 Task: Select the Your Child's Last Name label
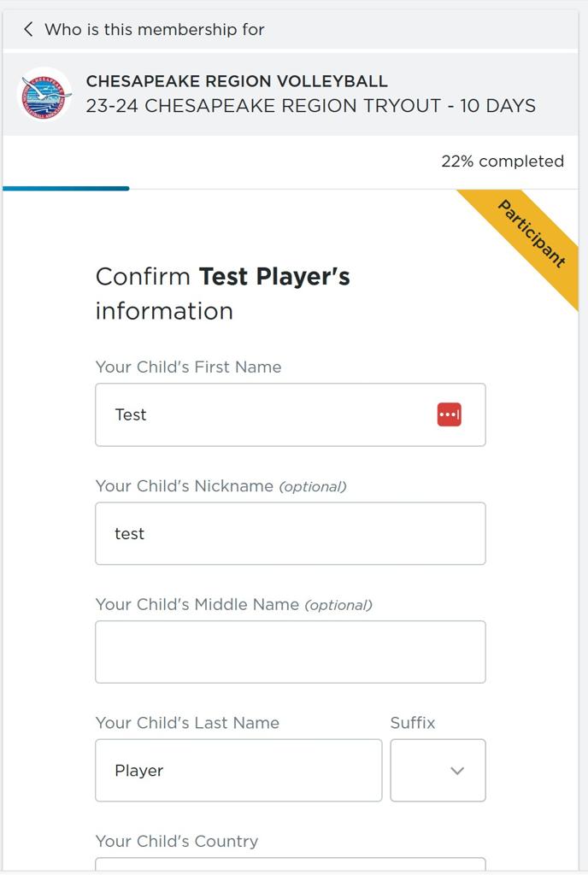185,722
